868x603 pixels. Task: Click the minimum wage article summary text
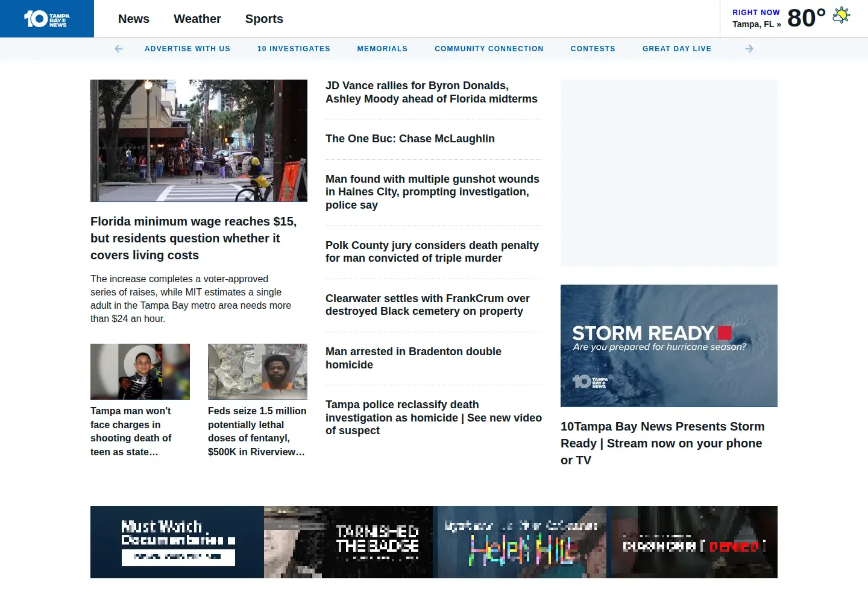click(x=191, y=298)
